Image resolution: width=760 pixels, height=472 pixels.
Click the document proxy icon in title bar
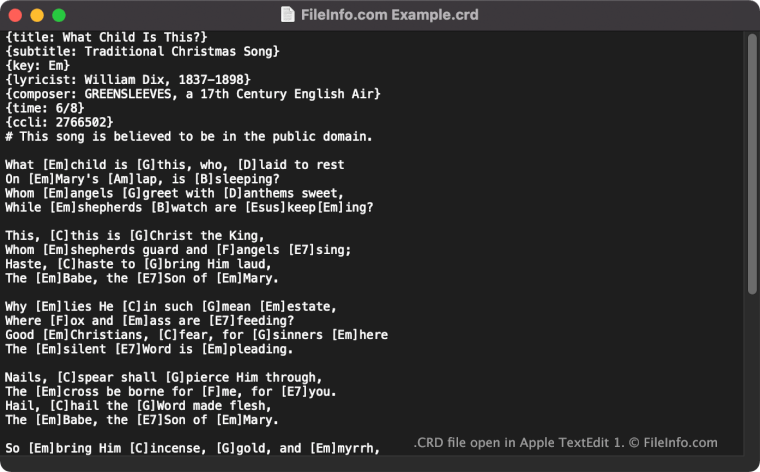click(x=287, y=15)
